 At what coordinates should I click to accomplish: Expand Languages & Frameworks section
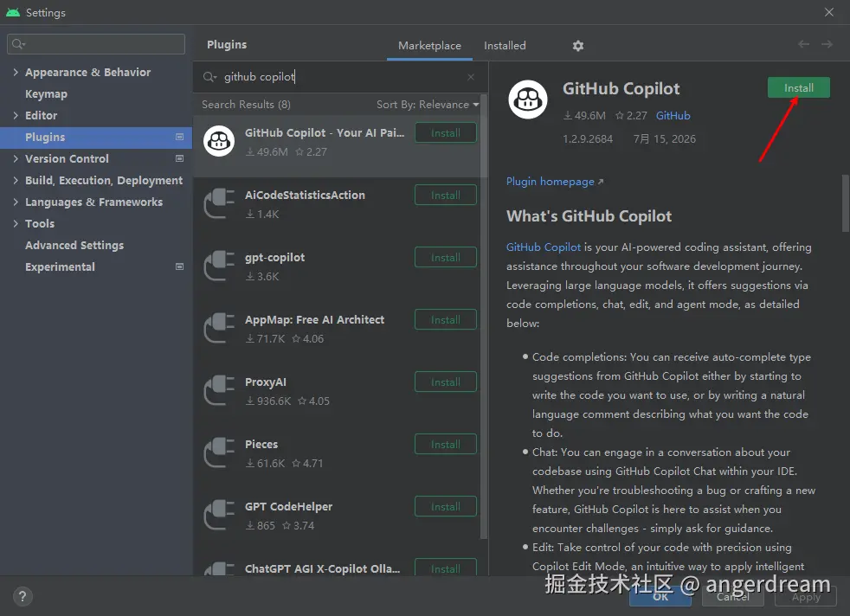[16, 202]
